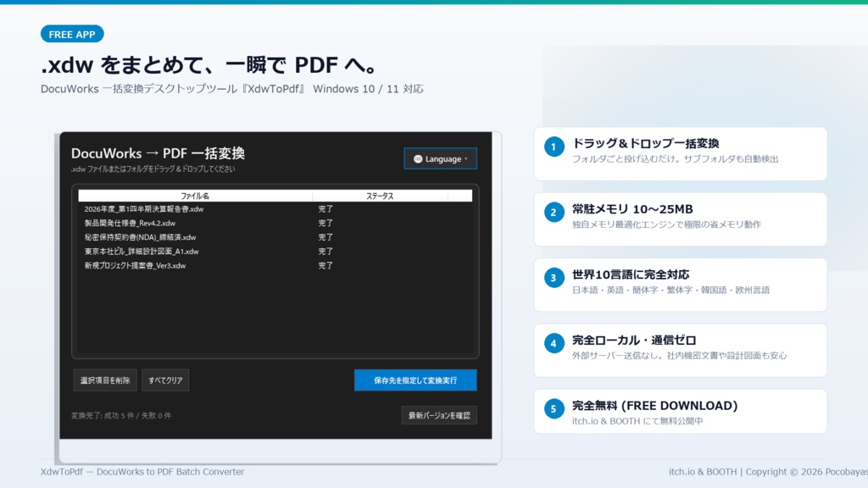This screenshot has height=488, width=868.
Task: Click the number 2 circle icon
Action: (554, 213)
